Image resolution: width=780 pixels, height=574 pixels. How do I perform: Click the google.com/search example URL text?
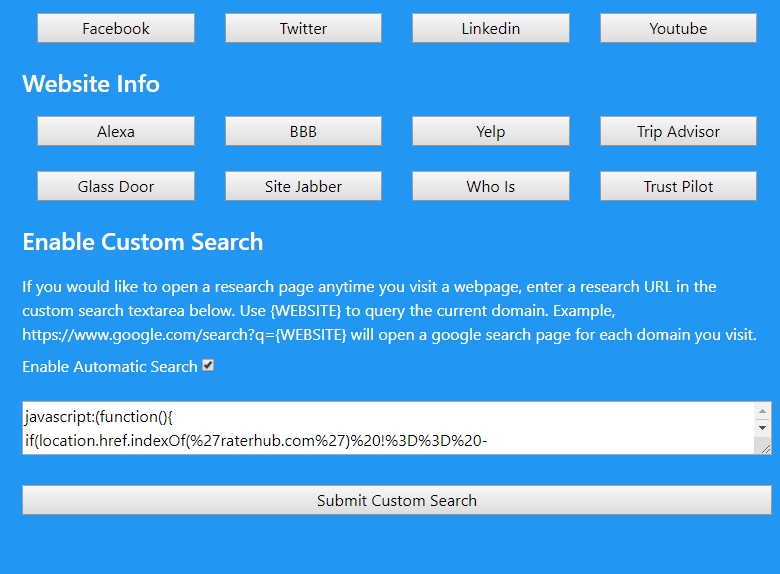pyautogui.click(x=184, y=335)
